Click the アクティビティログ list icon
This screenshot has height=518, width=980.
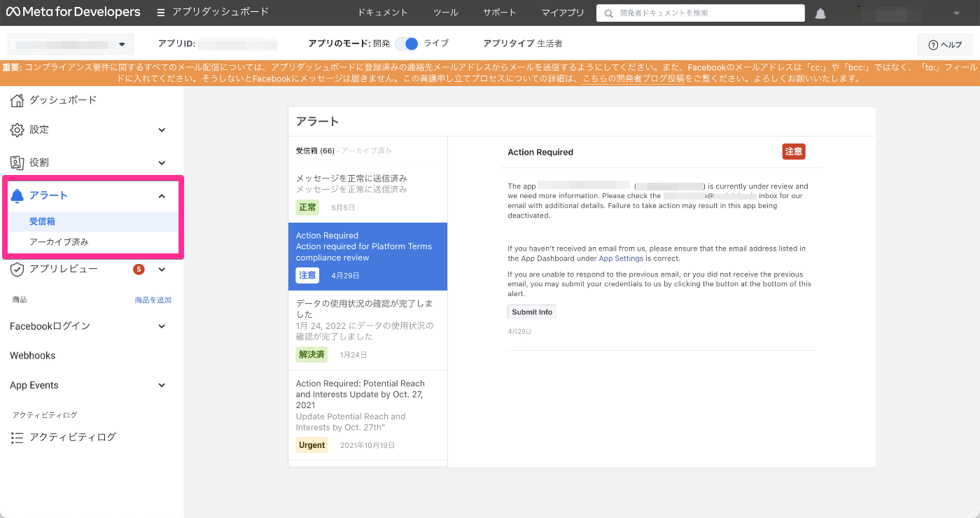[17, 437]
